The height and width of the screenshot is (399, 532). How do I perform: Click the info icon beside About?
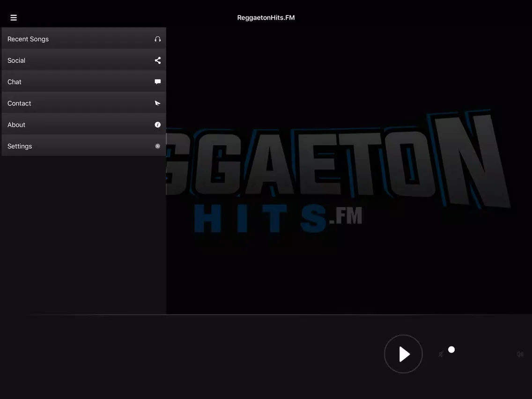[157, 125]
